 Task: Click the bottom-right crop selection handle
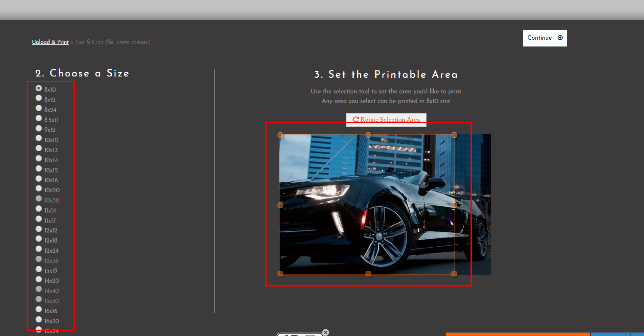click(x=454, y=274)
